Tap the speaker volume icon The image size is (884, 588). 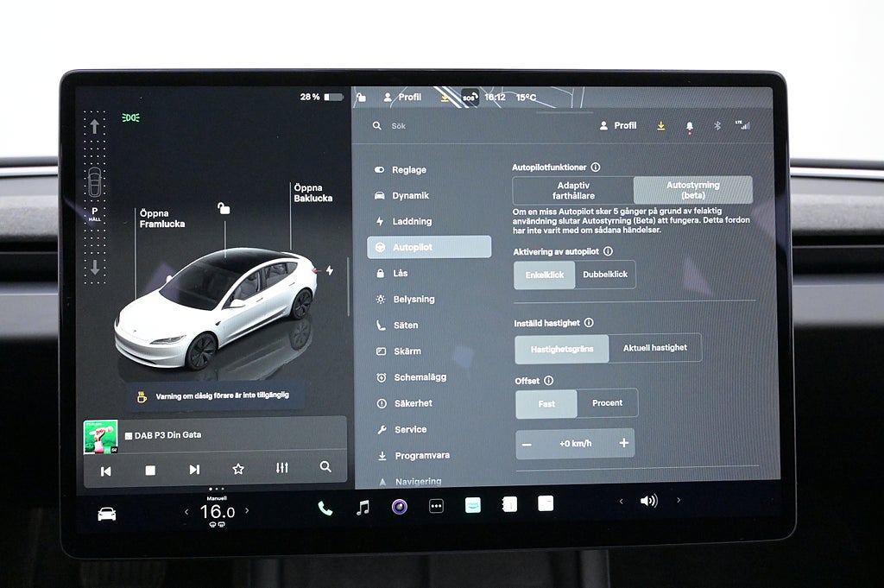coord(648,501)
